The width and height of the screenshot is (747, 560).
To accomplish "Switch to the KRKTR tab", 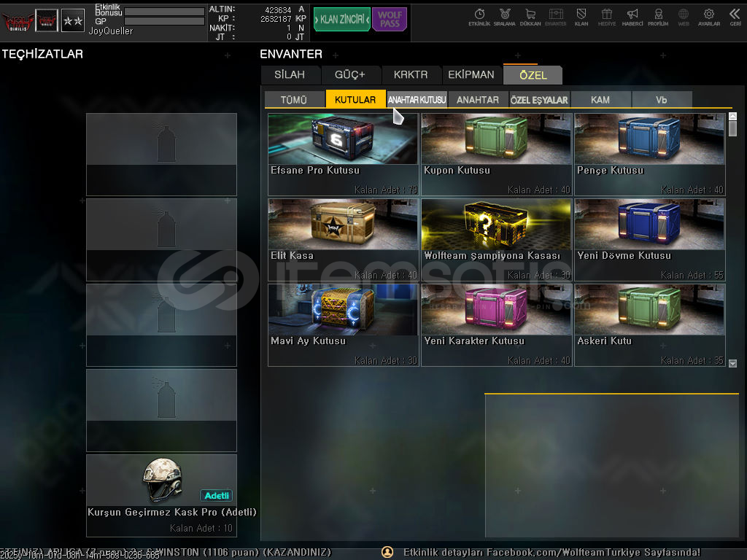I will [411, 75].
